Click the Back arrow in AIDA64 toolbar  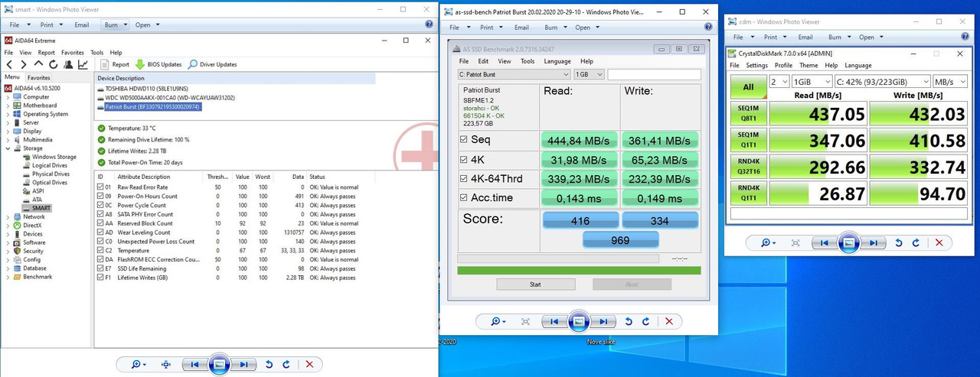pyautogui.click(x=8, y=64)
